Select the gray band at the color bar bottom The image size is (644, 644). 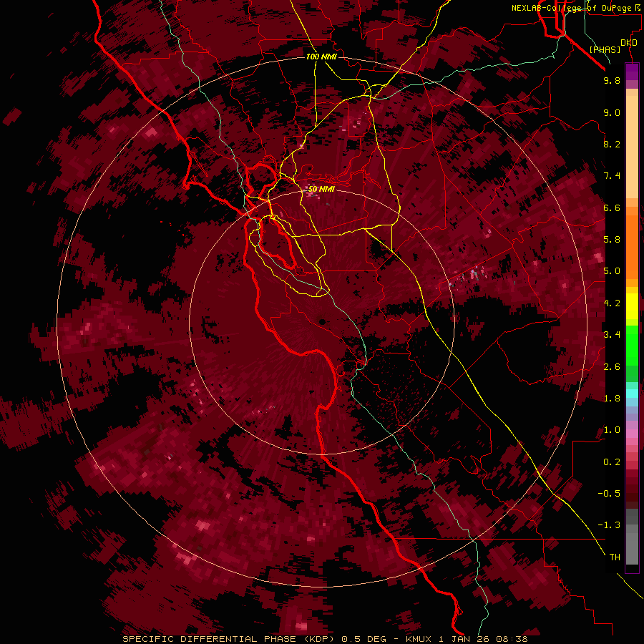(x=632, y=538)
